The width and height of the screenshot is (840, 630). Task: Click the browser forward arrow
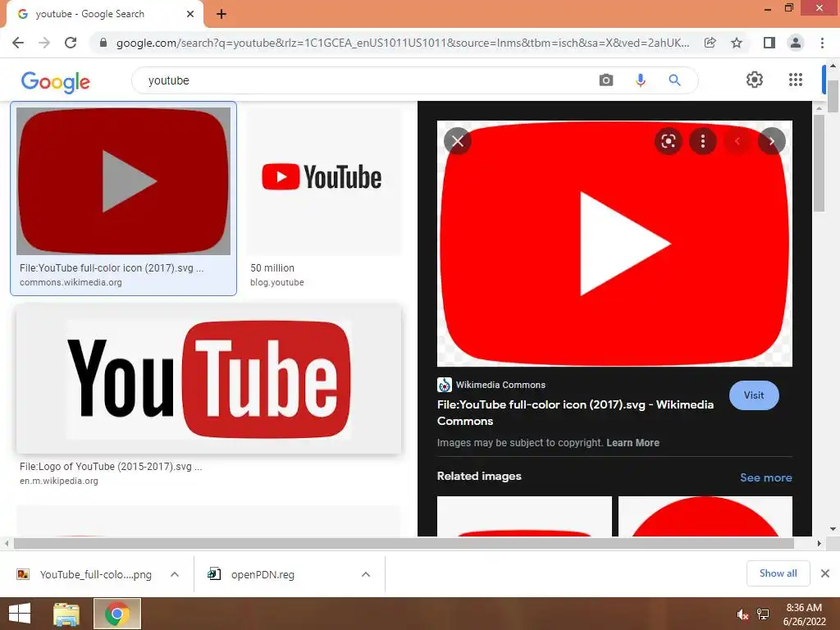click(44, 43)
